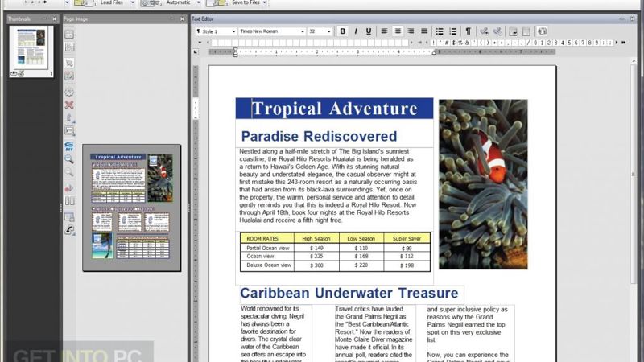Expand the Load Files dropdown arrow
The image size is (644, 362).
tap(133, 2)
